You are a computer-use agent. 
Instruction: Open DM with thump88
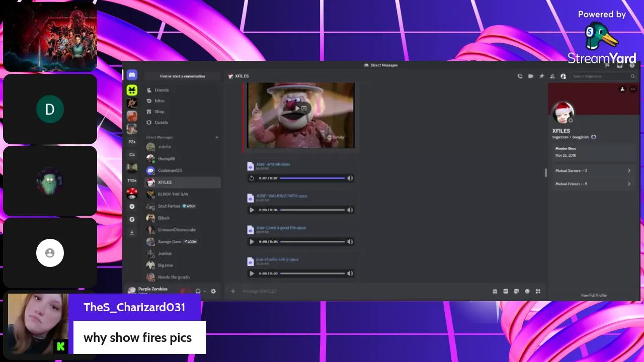(x=183, y=159)
